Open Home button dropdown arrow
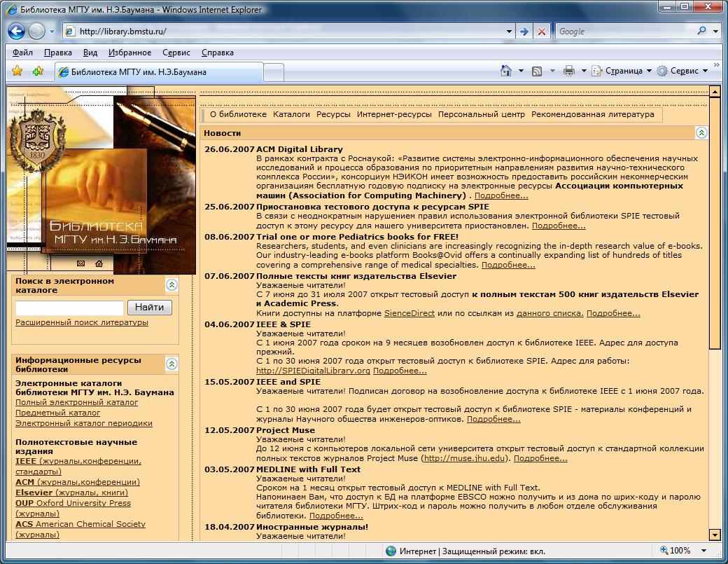 tap(521, 71)
